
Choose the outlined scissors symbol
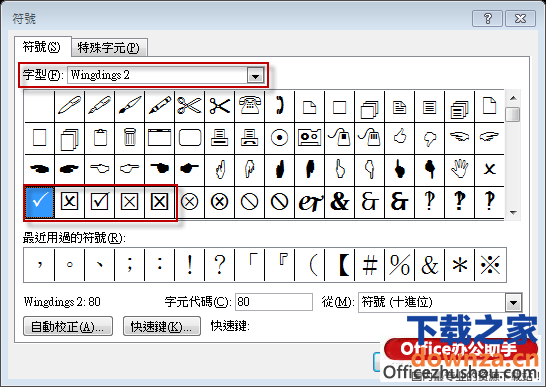(189, 106)
